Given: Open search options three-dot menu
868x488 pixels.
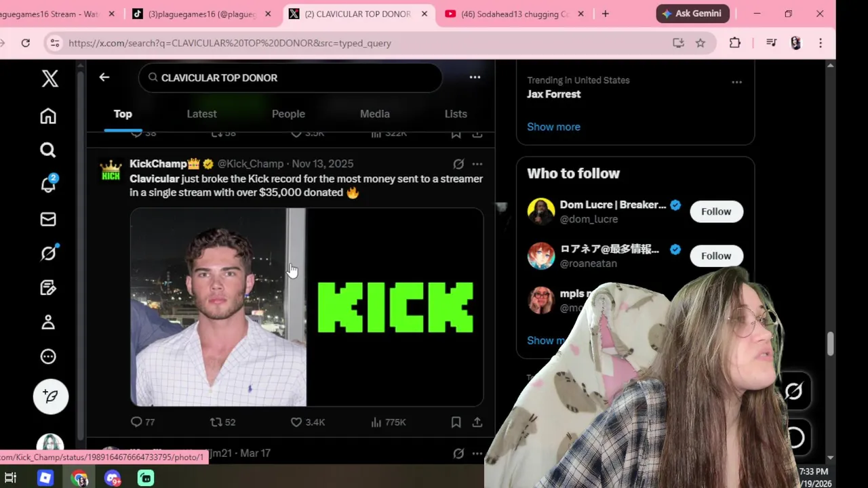Looking at the screenshot, I should click(475, 77).
